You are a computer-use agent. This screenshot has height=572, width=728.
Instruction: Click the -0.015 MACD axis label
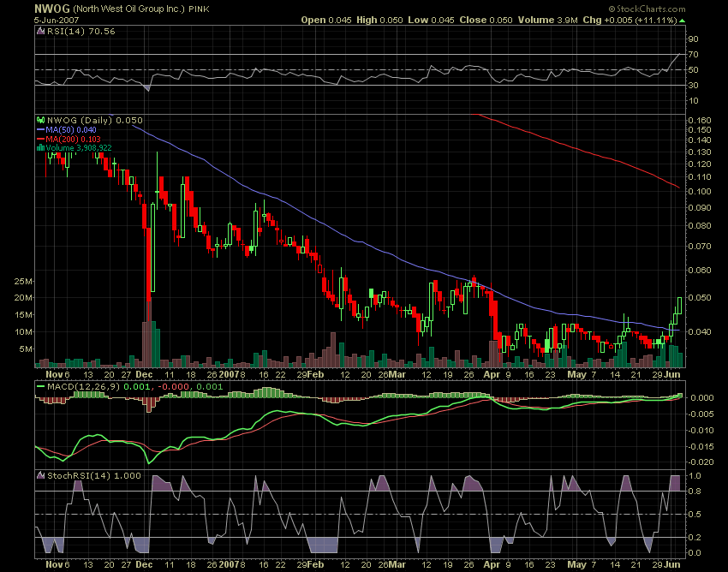click(701, 446)
